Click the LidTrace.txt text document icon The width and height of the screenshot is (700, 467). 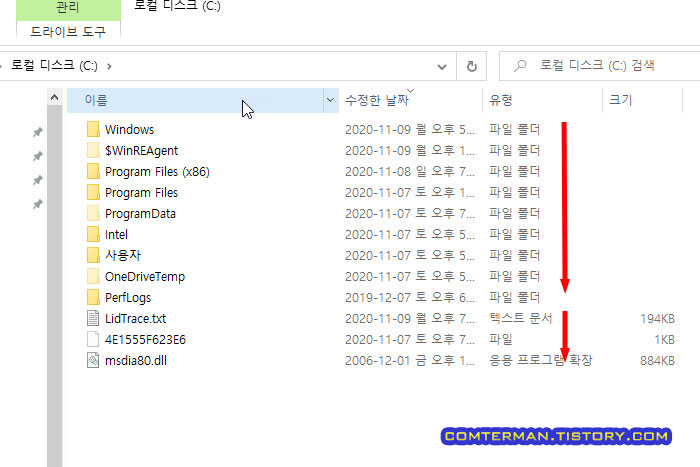click(x=93, y=318)
